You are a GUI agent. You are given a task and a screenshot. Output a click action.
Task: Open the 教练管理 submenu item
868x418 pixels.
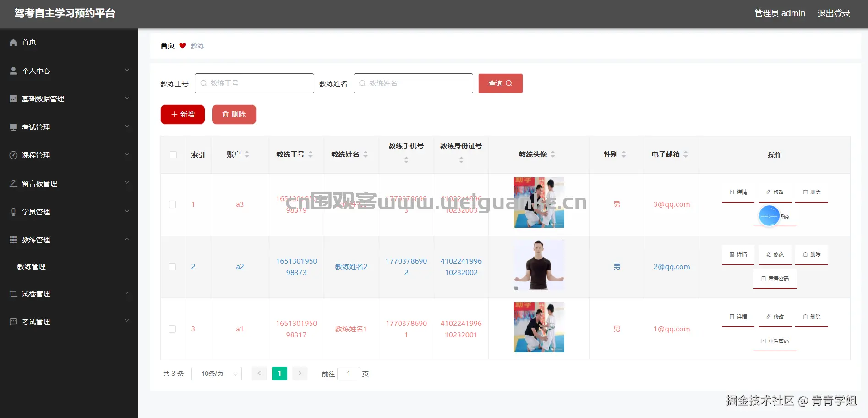(32, 267)
